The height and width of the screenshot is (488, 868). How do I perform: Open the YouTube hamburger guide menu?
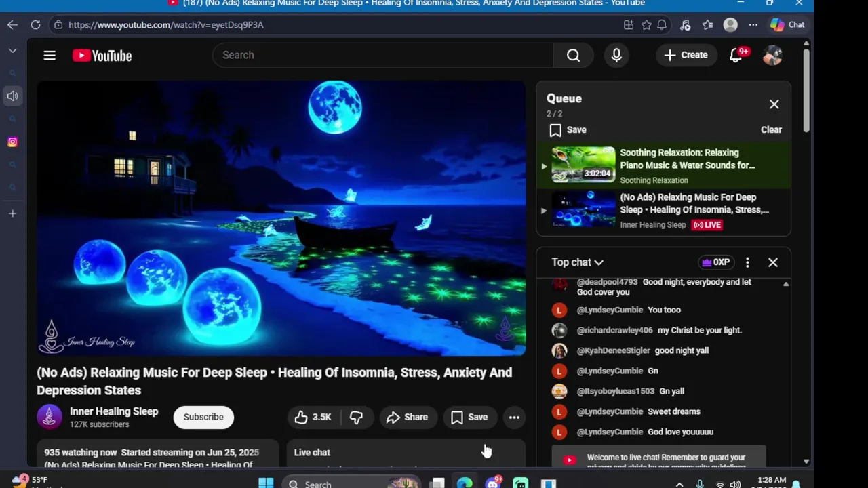(x=50, y=56)
